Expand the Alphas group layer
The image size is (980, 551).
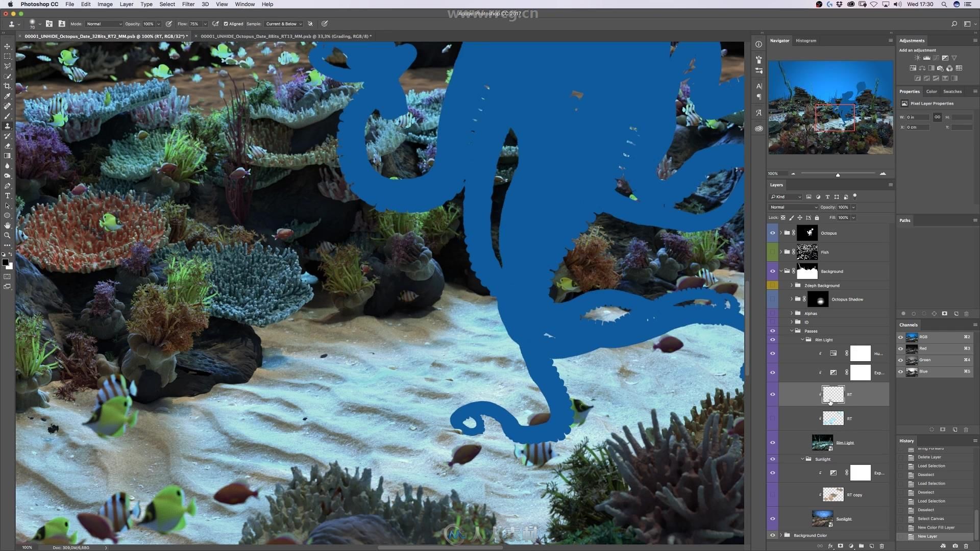click(x=792, y=313)
